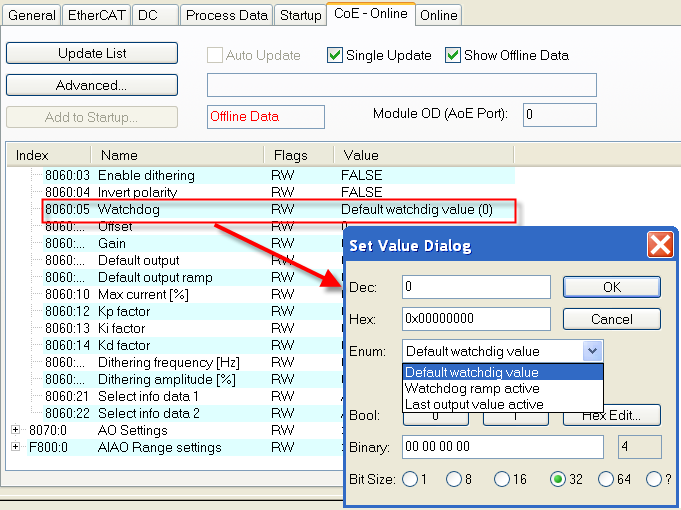
Task: Open the Startup tab
Action: (x=301, y=15)
